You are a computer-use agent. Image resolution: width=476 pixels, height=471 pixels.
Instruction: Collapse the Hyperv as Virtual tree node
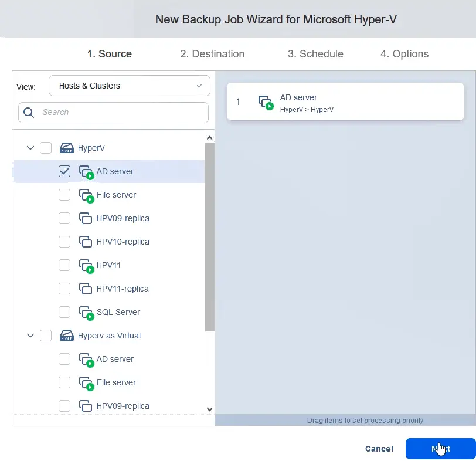[x=30, y=336]
